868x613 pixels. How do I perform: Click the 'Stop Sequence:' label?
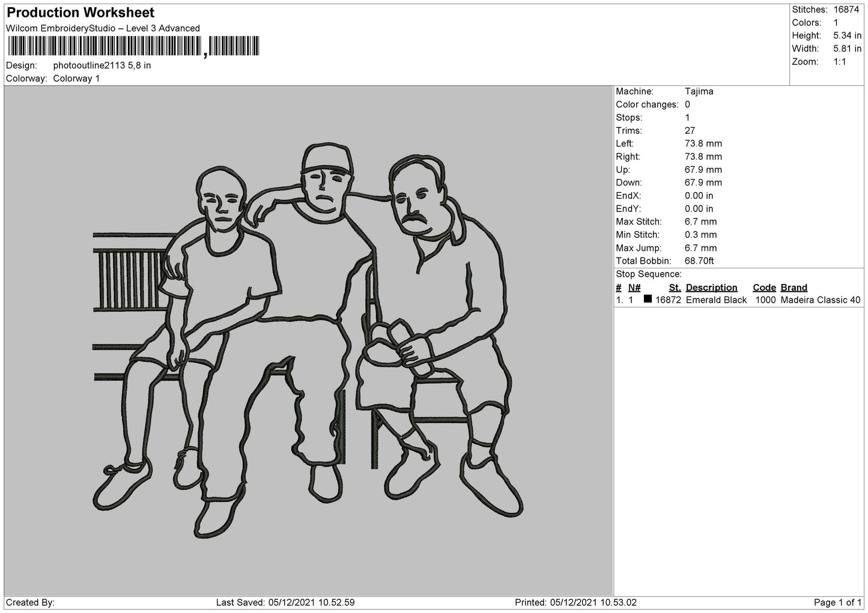[x=649, y=274]
